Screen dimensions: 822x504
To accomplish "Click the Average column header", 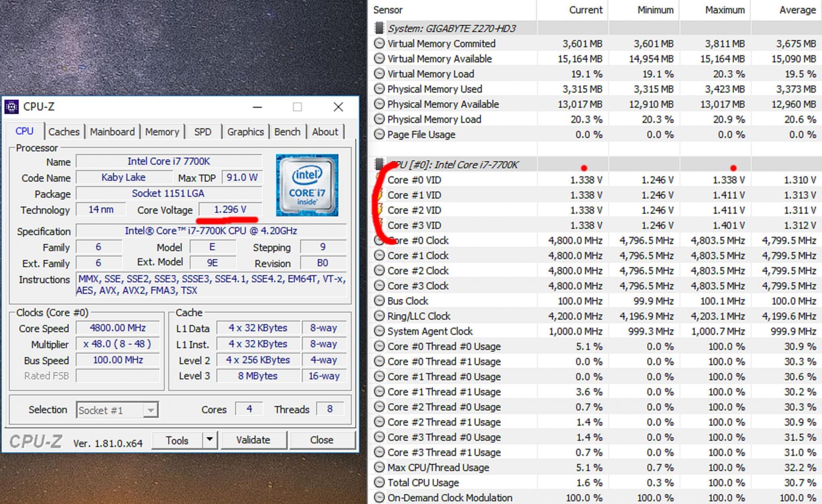I will [x=786, y=10].
